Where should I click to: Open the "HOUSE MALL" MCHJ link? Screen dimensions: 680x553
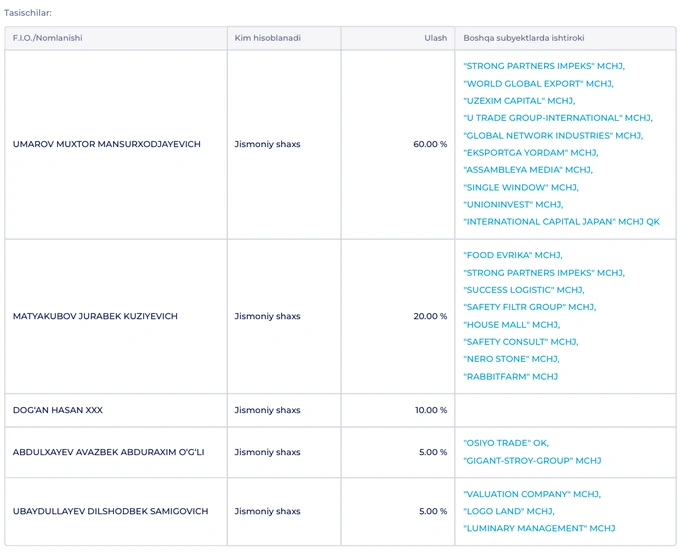[511, 325]
